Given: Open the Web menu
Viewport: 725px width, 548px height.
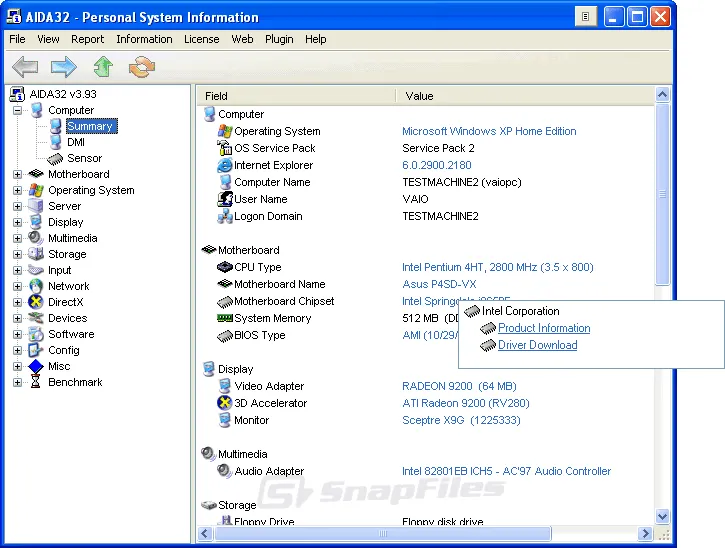Looking at the screenshot, I should click(242, 39).
